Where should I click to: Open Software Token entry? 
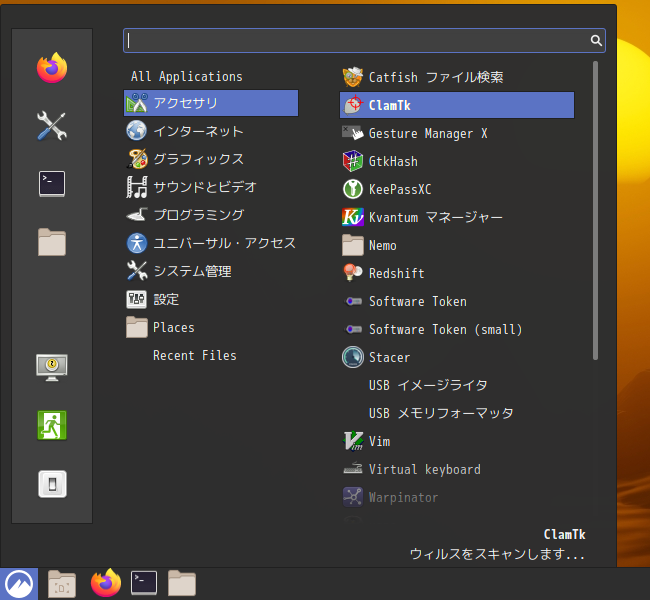tap(457, 301)
